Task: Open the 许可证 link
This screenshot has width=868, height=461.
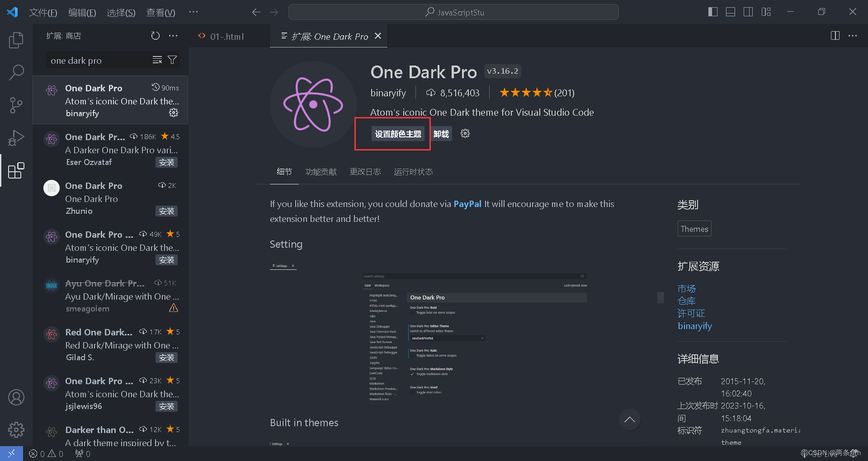Action: click(691, 313)
